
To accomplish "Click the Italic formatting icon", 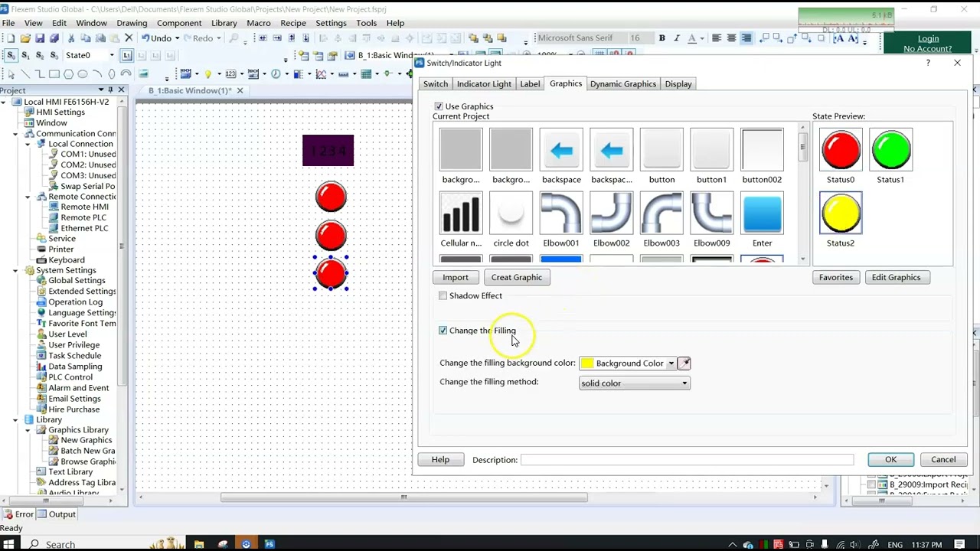I will [676, 38].
